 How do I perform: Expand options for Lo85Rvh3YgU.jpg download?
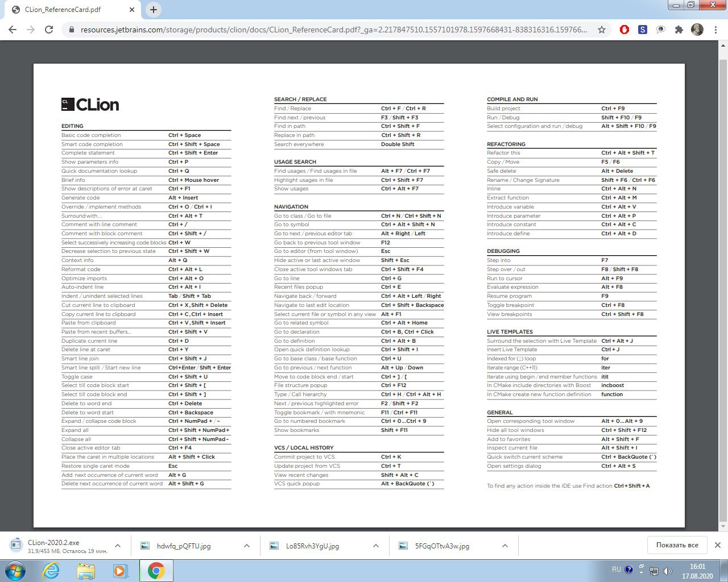point(376,546)
